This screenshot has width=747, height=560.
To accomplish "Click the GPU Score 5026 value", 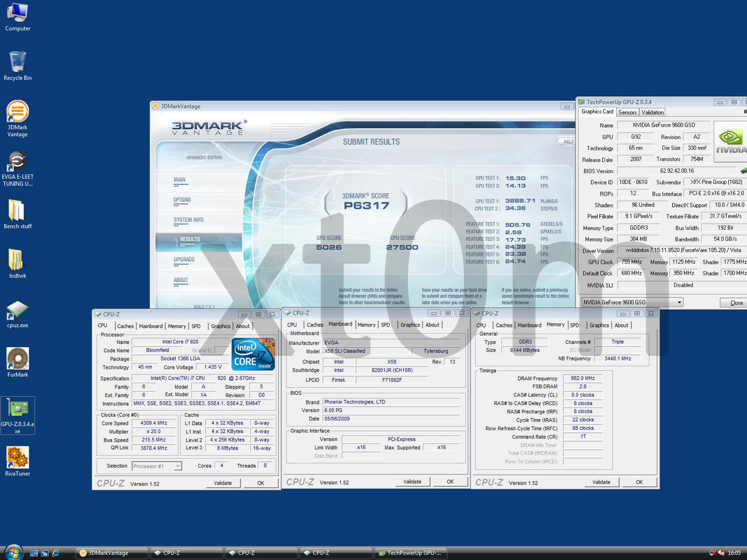I will pos(329,247).
